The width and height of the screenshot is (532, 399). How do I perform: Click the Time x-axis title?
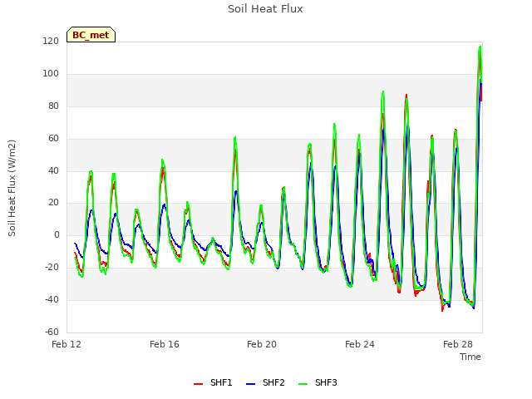coord(470,357)
